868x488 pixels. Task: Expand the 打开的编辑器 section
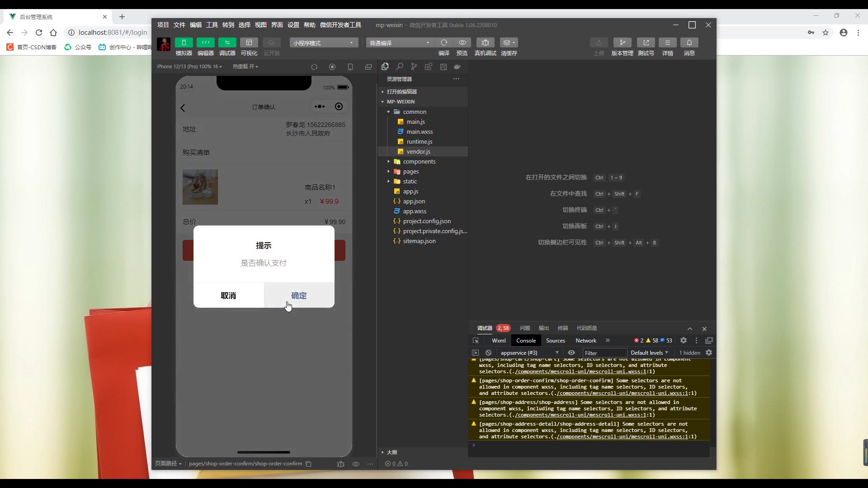click(x=423, y=92)
